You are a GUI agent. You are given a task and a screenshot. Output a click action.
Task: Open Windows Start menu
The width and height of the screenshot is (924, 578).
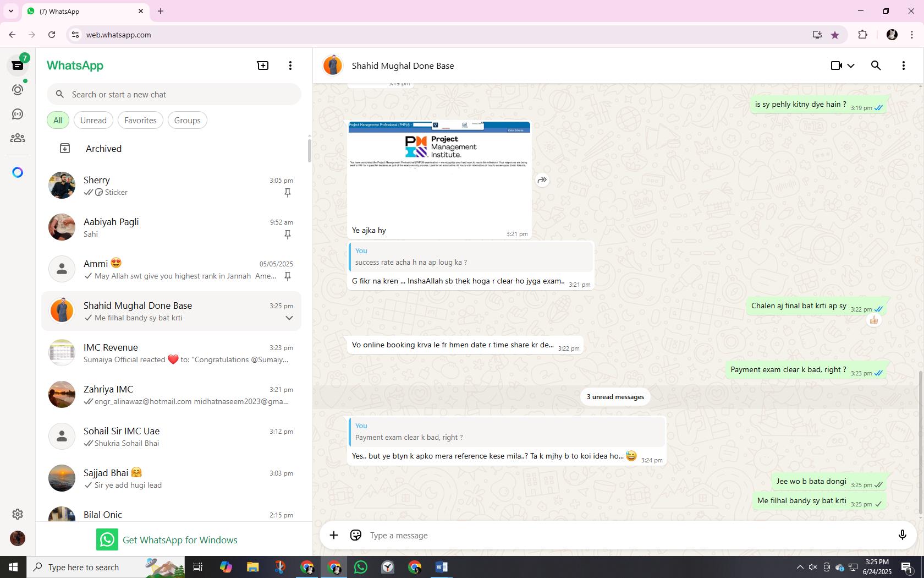(13, 567)
